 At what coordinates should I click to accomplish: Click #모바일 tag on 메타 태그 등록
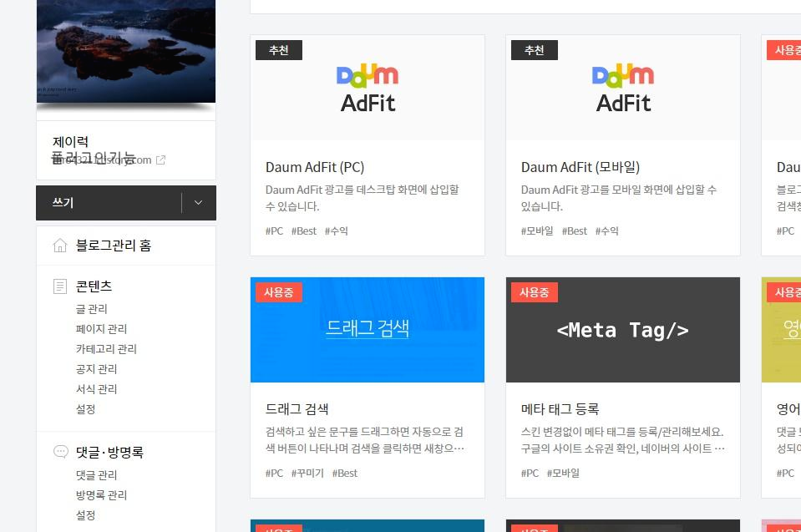pyautogui.click(x=563, y=473)
